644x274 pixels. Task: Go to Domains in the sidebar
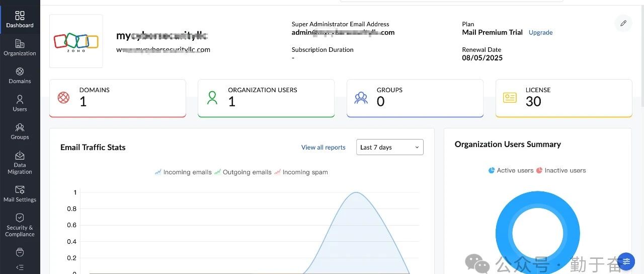pyautogui.click(x=20, y=76)
